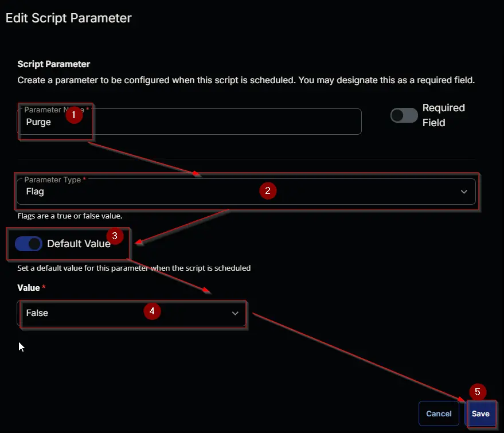Turn off the Default Value switch

pos(29,244)
